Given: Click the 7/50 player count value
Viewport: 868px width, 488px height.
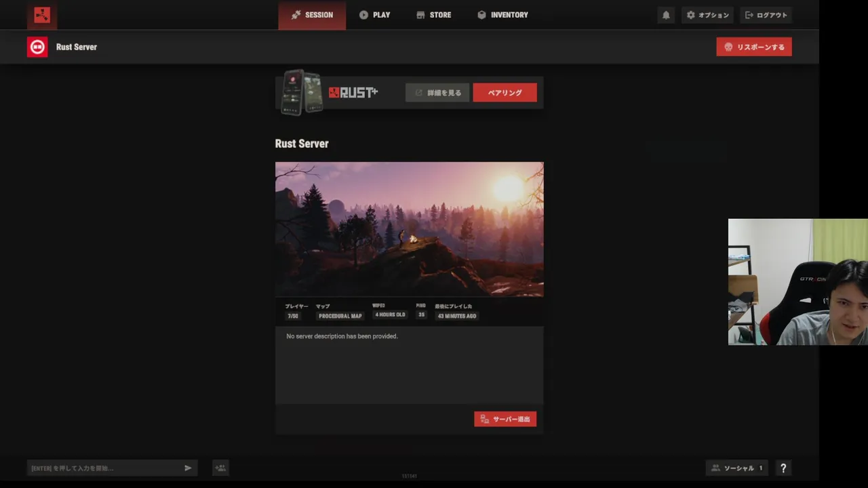Looking at the screenshot, I should (293, 316).
